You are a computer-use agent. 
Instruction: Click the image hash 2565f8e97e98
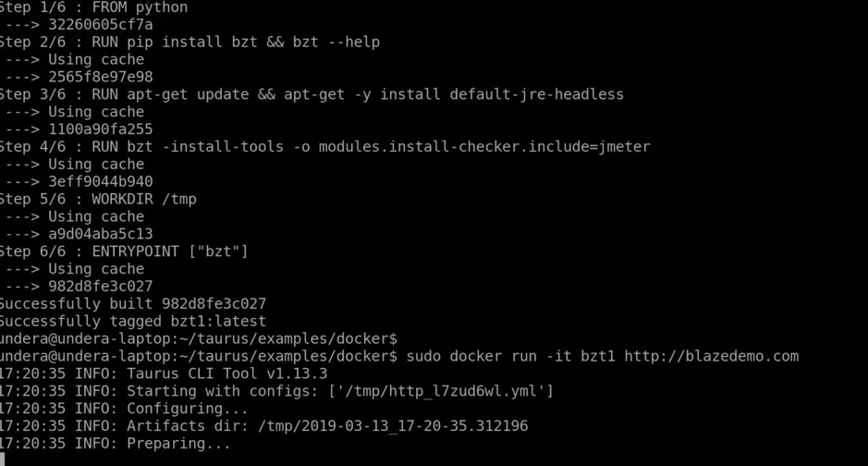100,77
